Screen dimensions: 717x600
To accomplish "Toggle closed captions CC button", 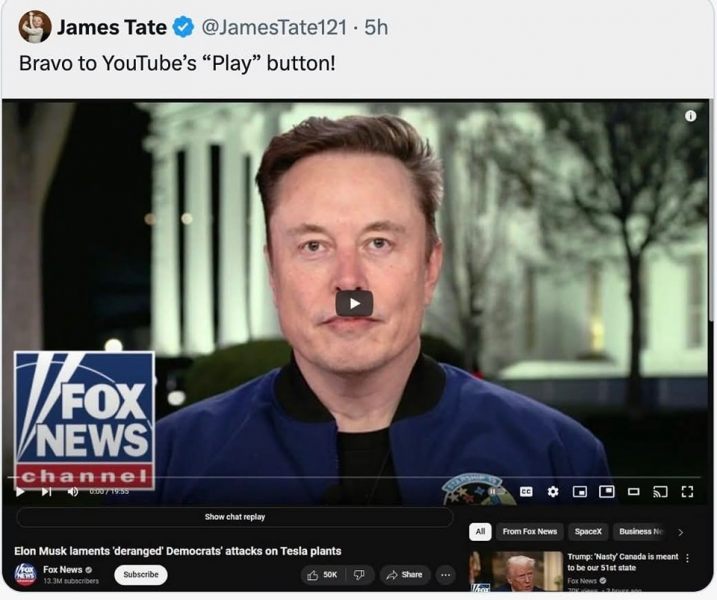I will click(x=526, y=492).
